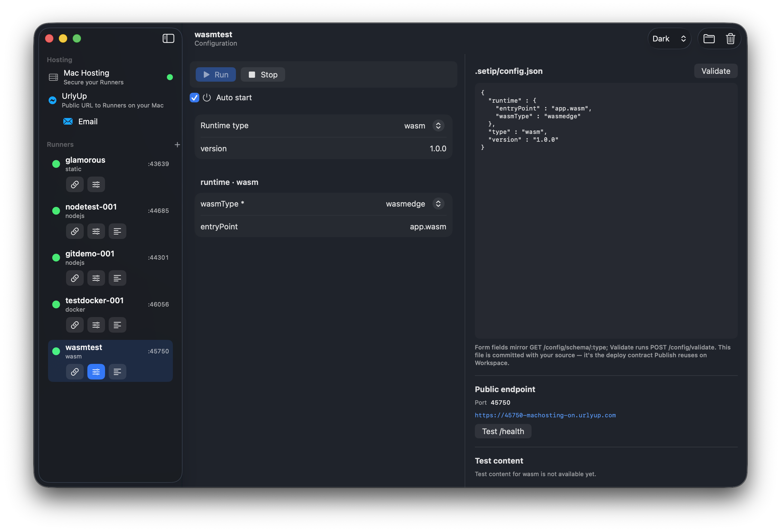Screen dimensions: 781x532
Task: Add a new runner with the plus icon
Action: tap(177, 144)
